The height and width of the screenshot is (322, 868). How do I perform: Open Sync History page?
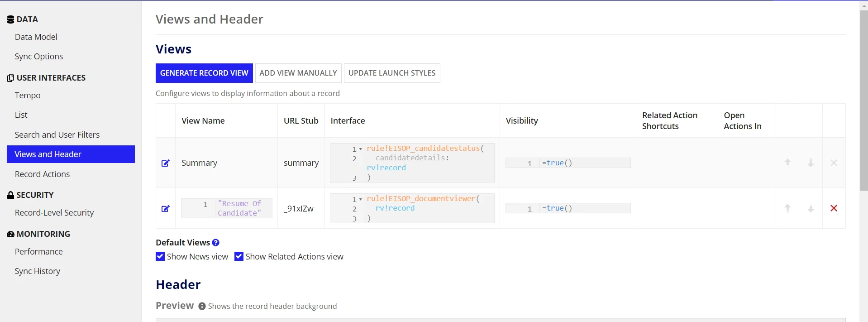click(38, 271)
